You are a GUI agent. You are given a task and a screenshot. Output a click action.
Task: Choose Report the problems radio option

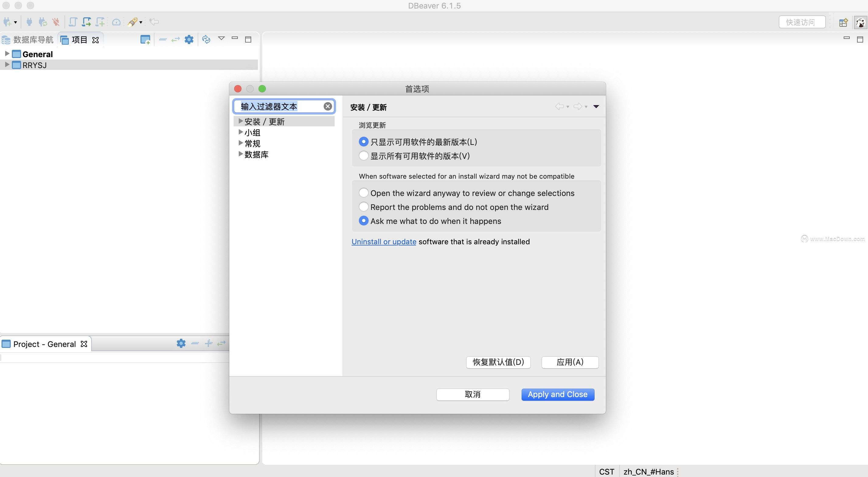pyautogui.click(x=363, y=207)
